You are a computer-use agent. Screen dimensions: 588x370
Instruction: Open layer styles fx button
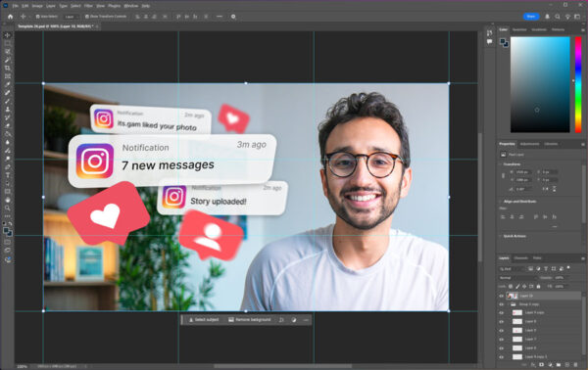tap(533, 364)
